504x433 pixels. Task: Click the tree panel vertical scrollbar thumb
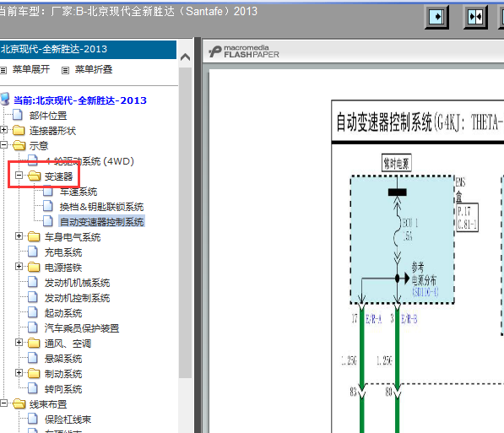(186, 223)
